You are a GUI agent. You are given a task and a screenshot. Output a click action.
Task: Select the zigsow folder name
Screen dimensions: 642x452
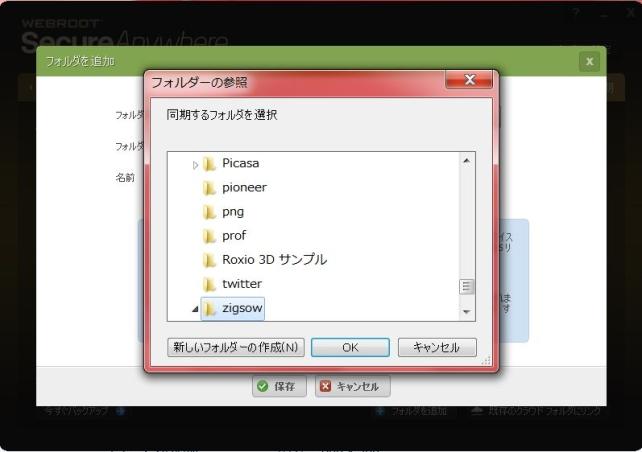(242, 308)
